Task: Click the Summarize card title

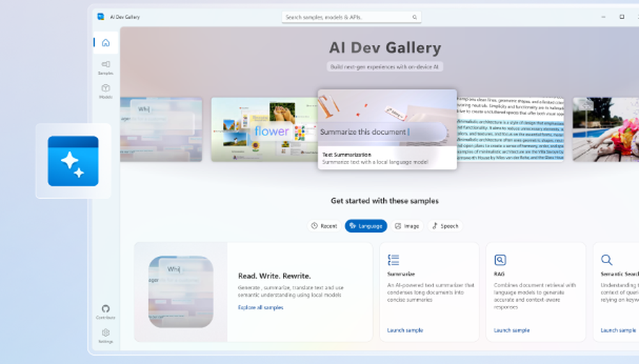Action: (x=401, y=274)
